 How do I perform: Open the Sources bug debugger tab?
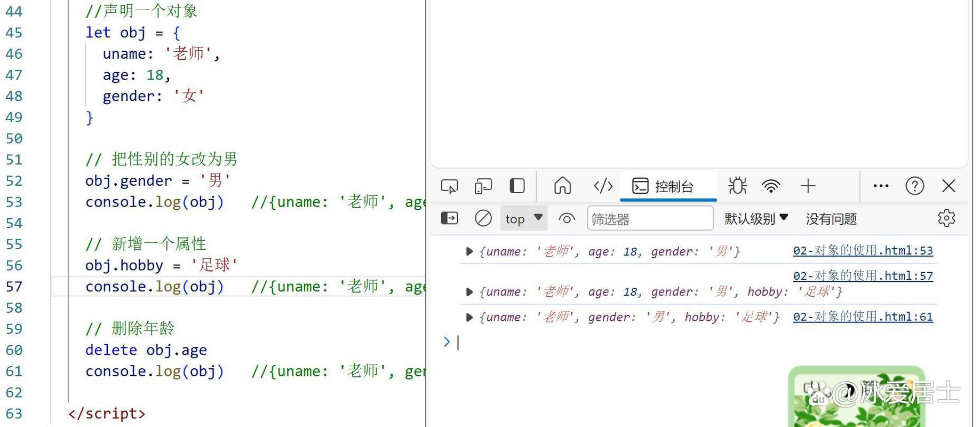pos(737,186)
